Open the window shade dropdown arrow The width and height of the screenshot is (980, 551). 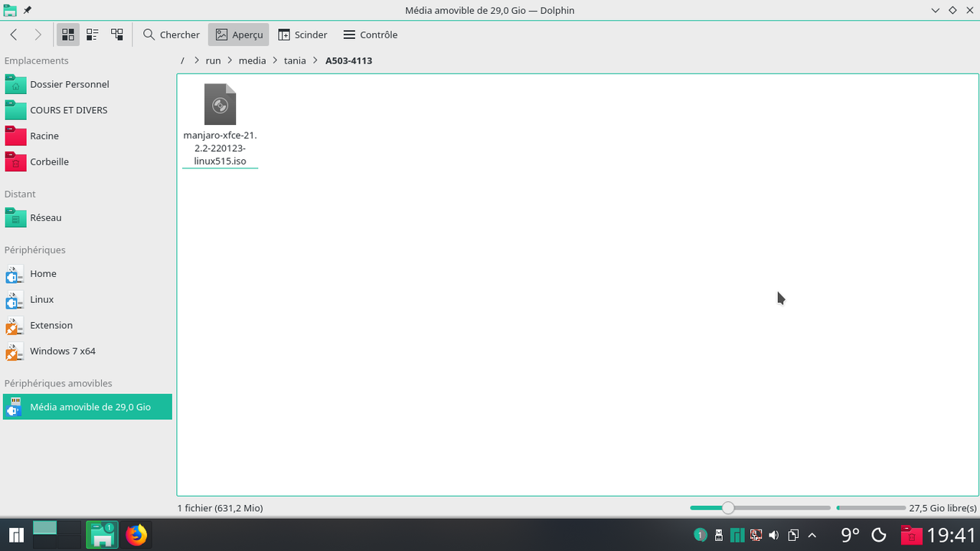coord(935,10)
